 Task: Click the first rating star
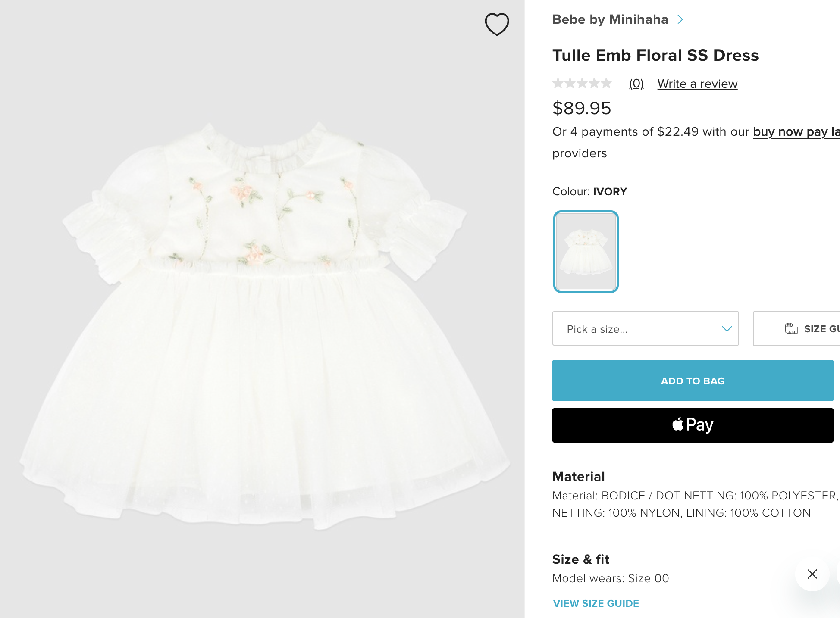(558, 83)
